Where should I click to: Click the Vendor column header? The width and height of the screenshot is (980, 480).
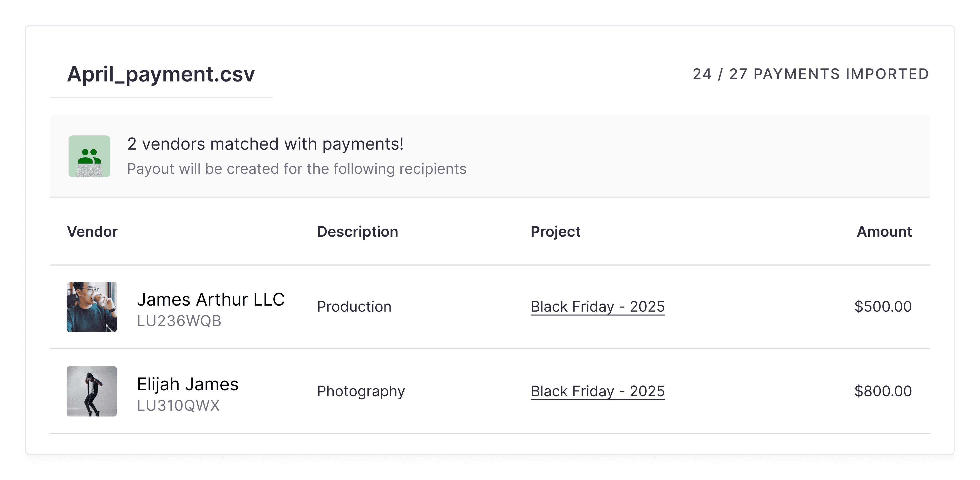[x=92, y=231]
